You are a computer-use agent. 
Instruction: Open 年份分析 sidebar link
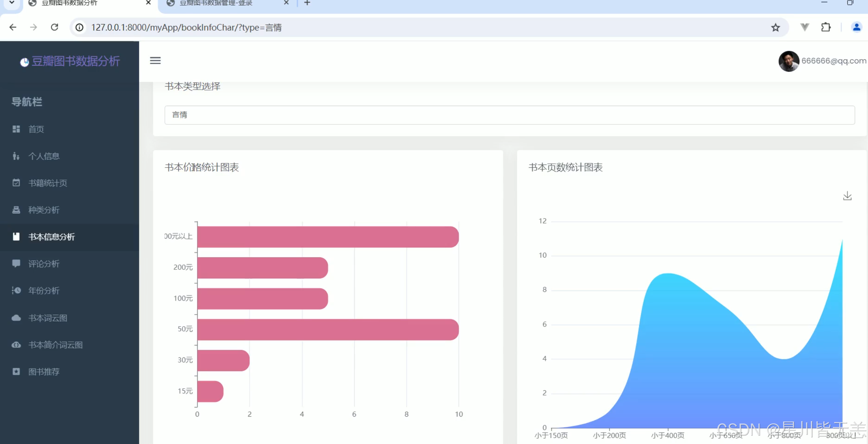44,291
